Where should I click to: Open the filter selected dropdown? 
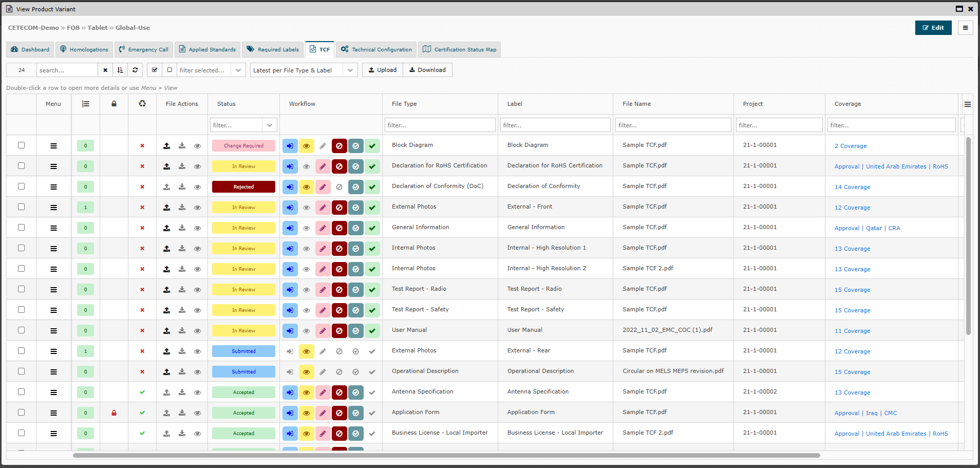(x=238, y=70)
